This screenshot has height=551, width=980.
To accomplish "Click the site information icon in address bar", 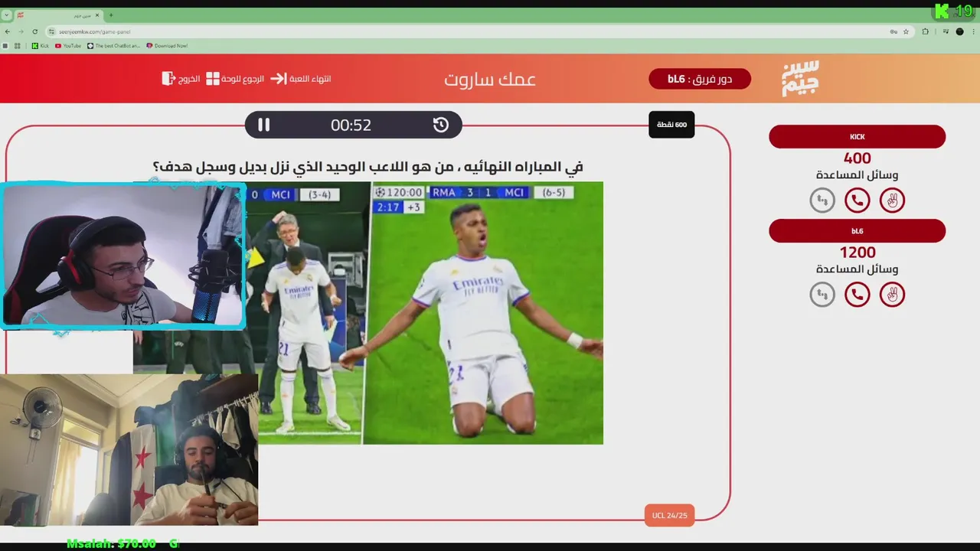I will [51, 31].
